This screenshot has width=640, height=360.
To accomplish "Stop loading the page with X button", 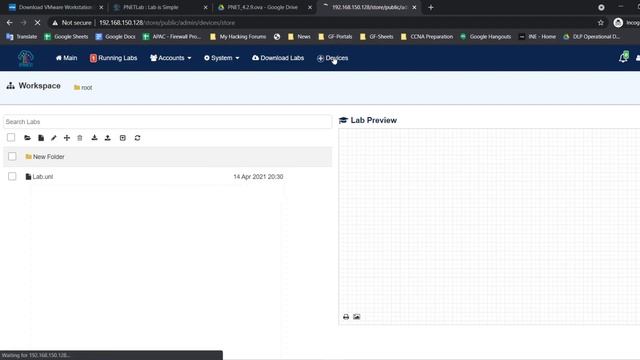I will [37, 23].
